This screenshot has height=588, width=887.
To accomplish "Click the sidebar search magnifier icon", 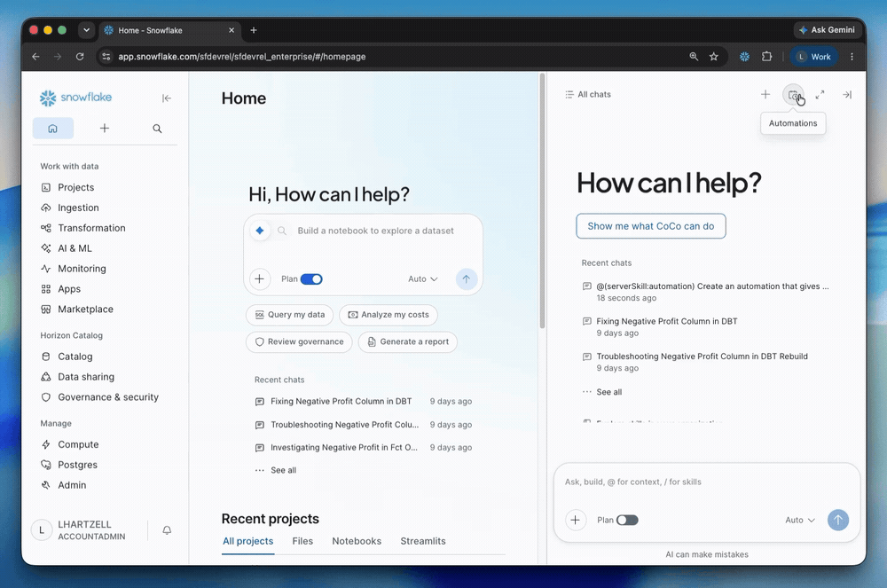I will click(157, 129).
